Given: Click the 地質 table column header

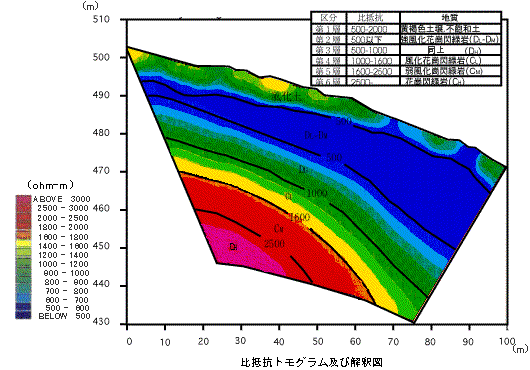Looking at the screenshot, I should click(450, 18).
